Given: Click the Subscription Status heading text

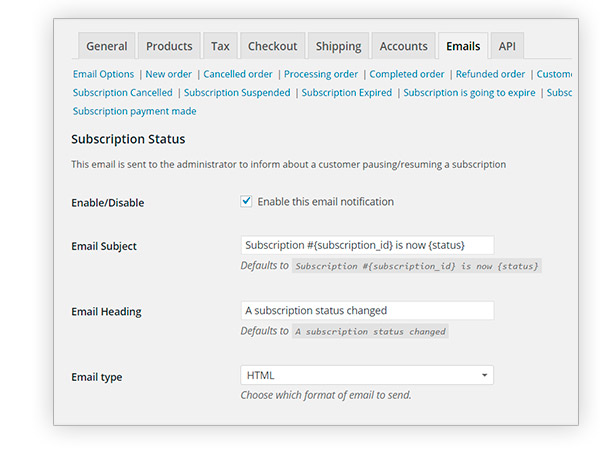Looking at the screenshot, I should [128, 139].
